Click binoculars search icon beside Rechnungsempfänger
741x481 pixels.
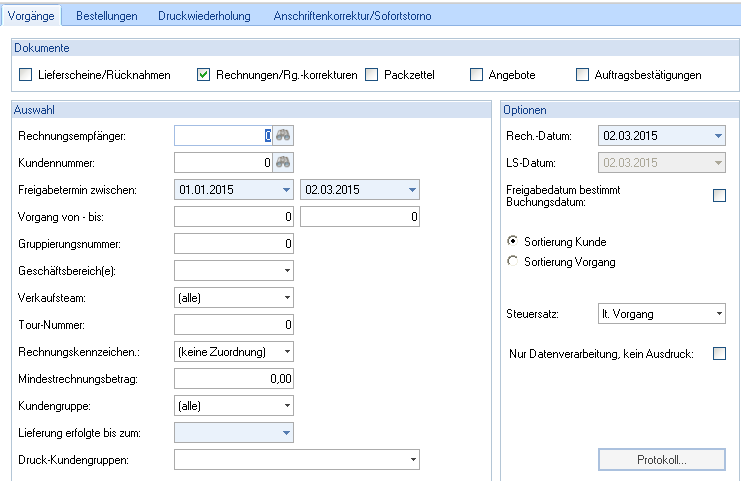tap(284, 136)
